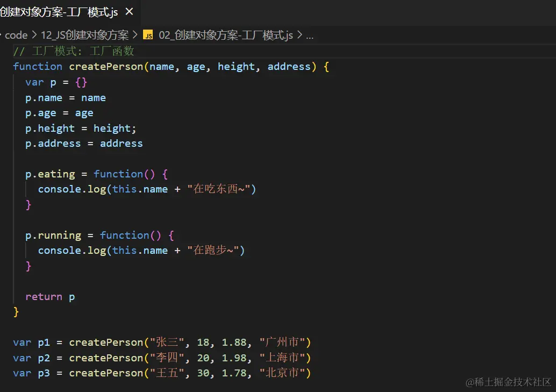Click the variable name p3

point(44,373)
